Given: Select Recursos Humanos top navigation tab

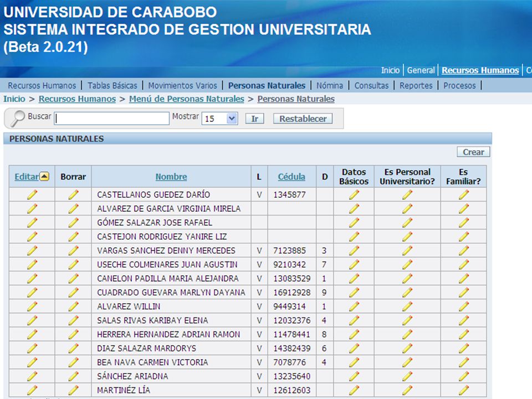Looking at the screenshot, I should coord(480,70).
